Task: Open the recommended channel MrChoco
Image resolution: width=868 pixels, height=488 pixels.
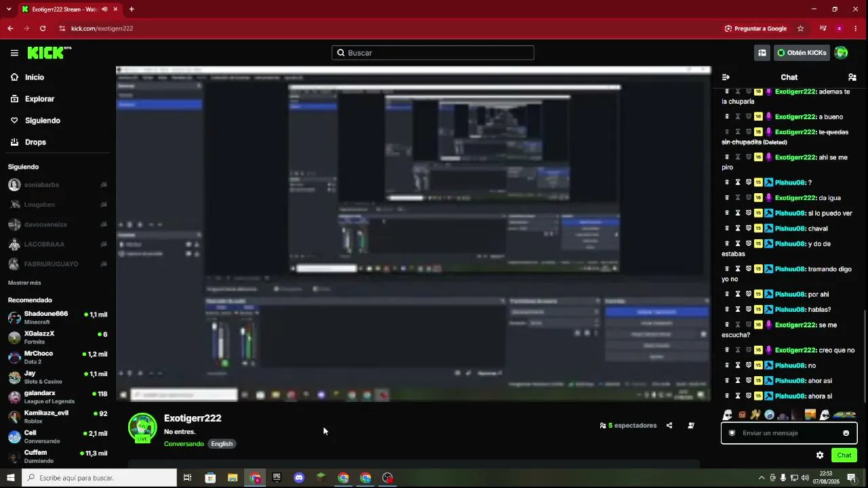Action: [x=58, y=357]
